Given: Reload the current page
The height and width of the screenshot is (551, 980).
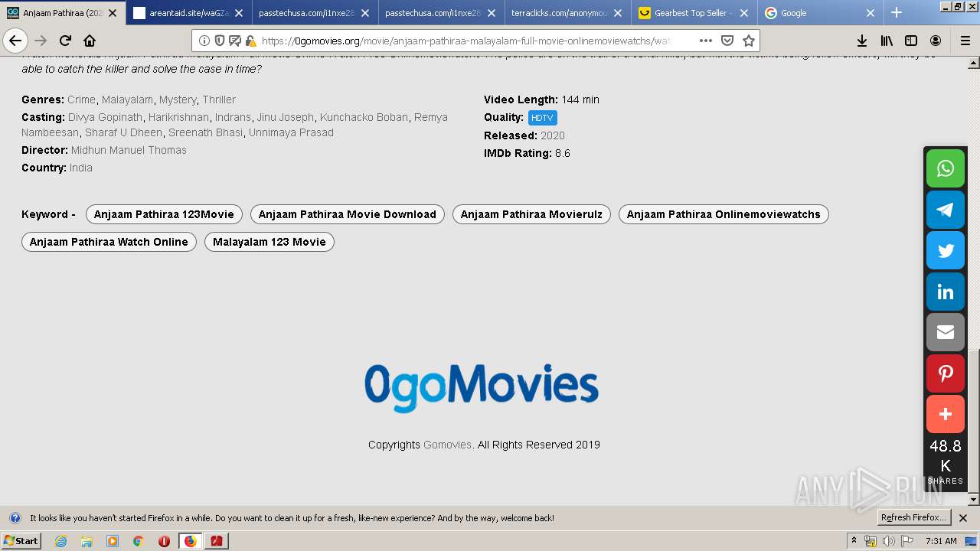Looking at the screenshot, I should (65, 41).
